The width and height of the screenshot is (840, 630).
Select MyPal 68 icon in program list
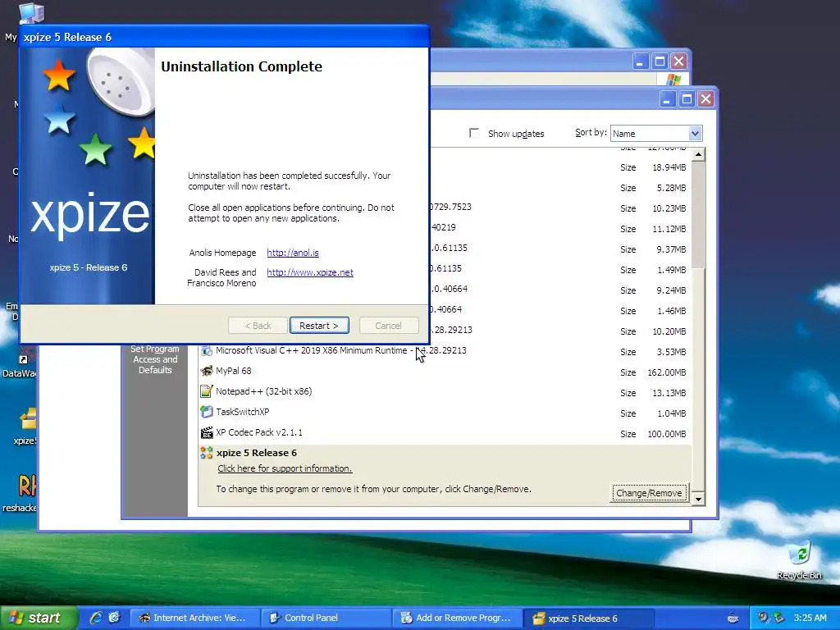point(206,371)
